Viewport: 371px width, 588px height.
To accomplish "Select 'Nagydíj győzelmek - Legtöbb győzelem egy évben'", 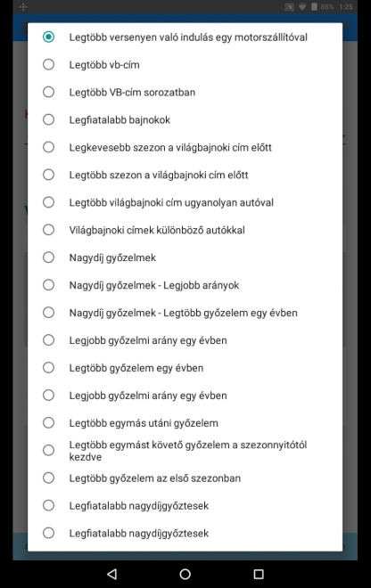I will click(185, 313).
